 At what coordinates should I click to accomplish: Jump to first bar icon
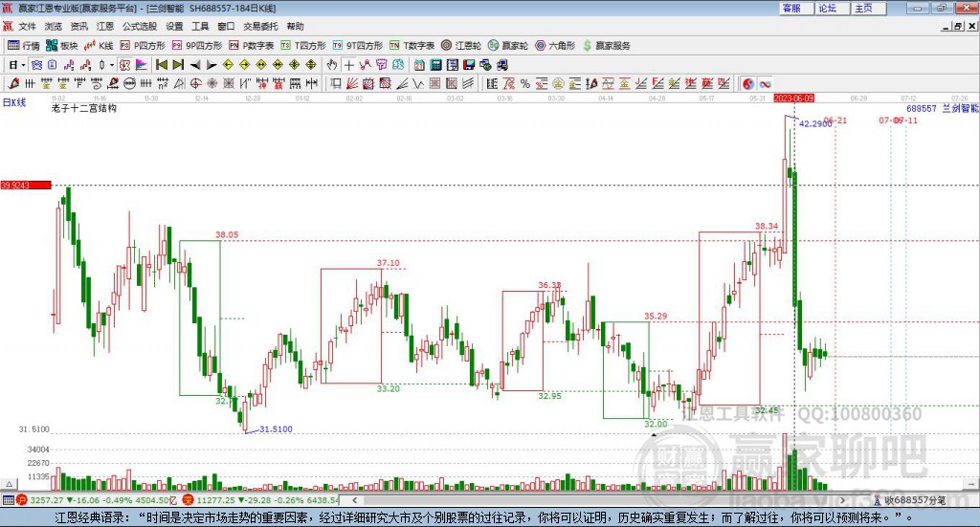(161, 65)
